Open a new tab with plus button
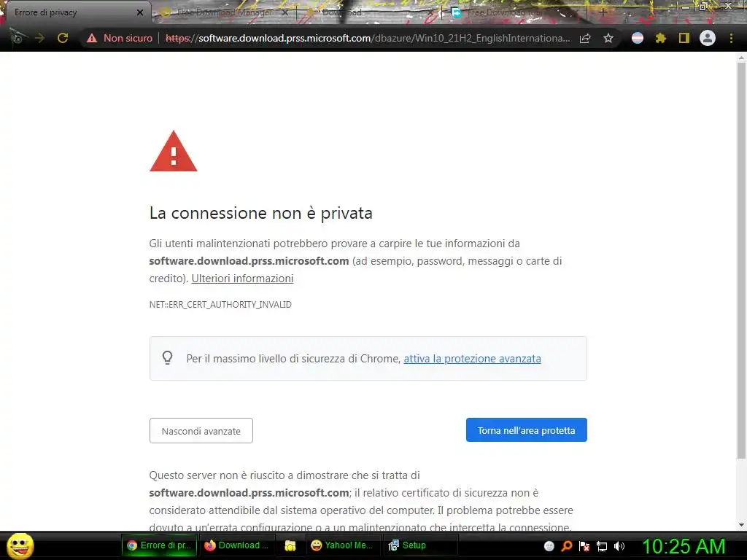This screenshot has height=560, width=747. [x=603, y=12]
